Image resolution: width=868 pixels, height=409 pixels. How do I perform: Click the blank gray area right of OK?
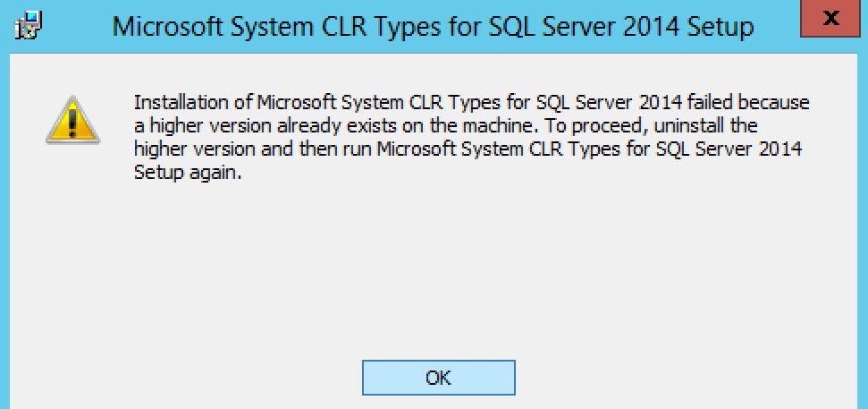coord(679,376)
